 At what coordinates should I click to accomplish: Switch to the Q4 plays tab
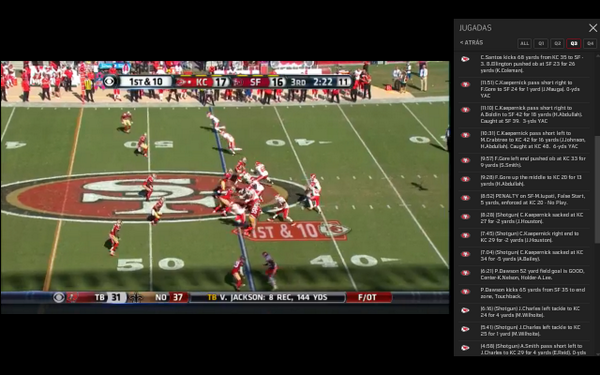point(590,44)
